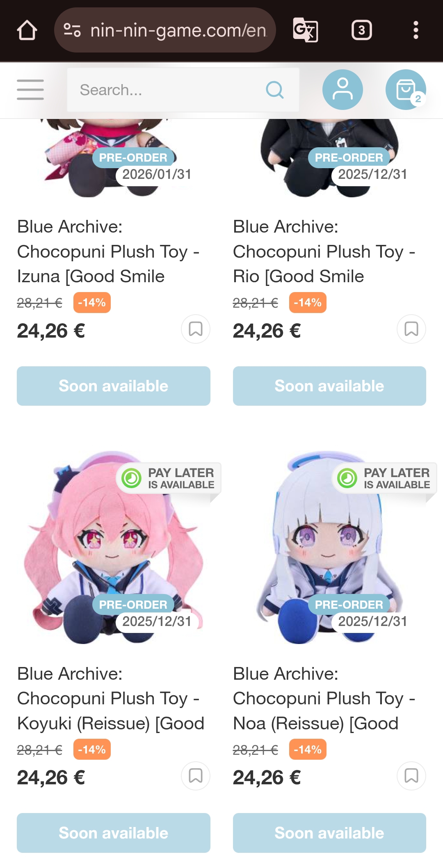Click the Soon available button under Noa
The height and width of the screenshot is (868, 443).
pyautogui.click(x=329, y=833)
